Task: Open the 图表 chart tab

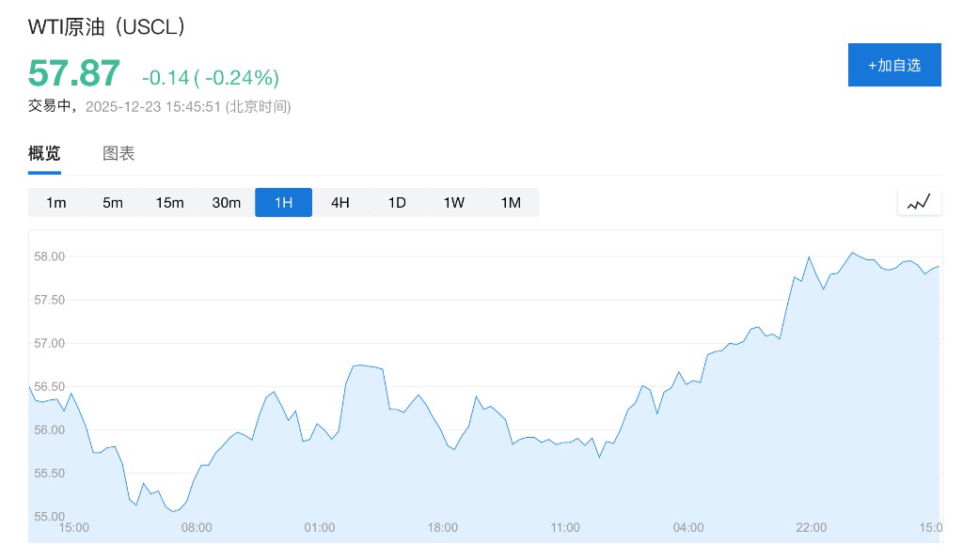Action: [x=118, y=154]
